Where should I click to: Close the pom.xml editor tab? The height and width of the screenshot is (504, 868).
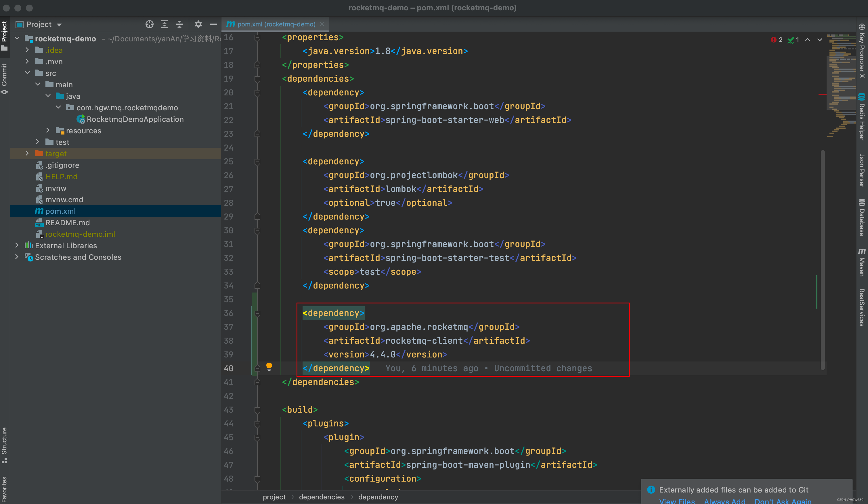pos(322,24)
